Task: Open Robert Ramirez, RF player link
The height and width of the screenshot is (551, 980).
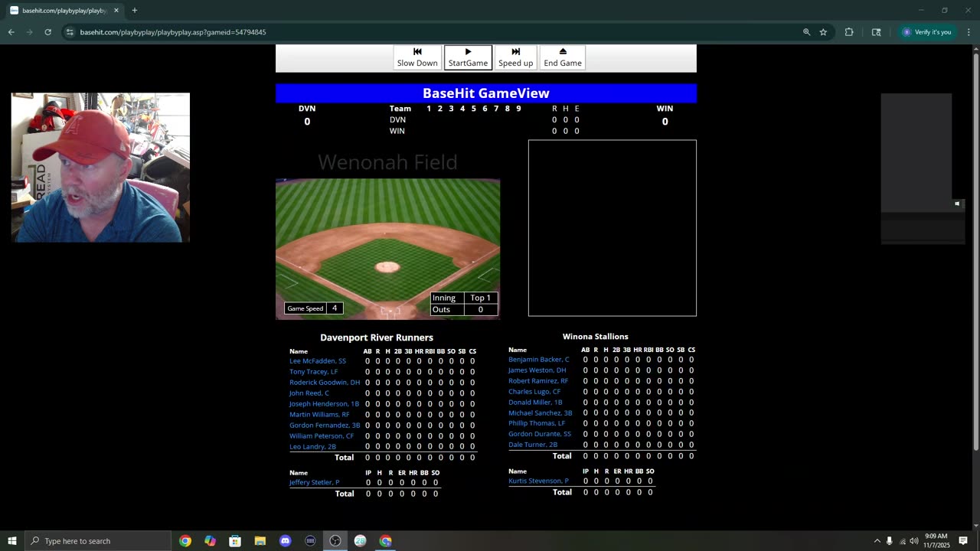Action: point(538,381)
